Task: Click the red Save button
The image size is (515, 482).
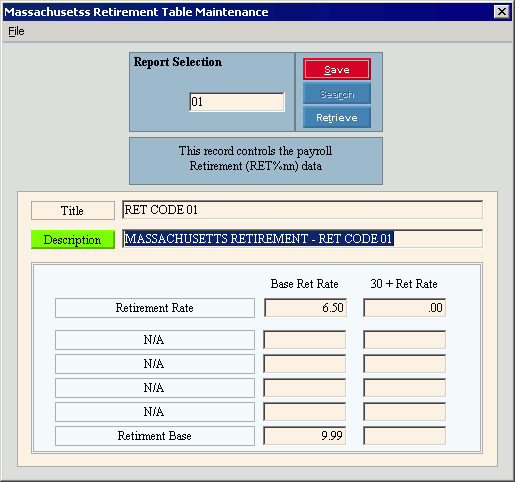Action: coord(337,69)
